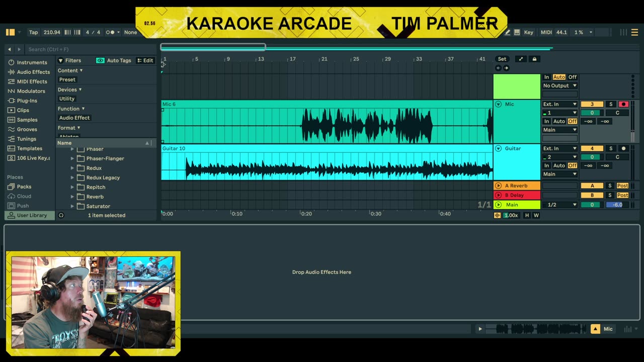Click the Set locator button

(502, 59)
